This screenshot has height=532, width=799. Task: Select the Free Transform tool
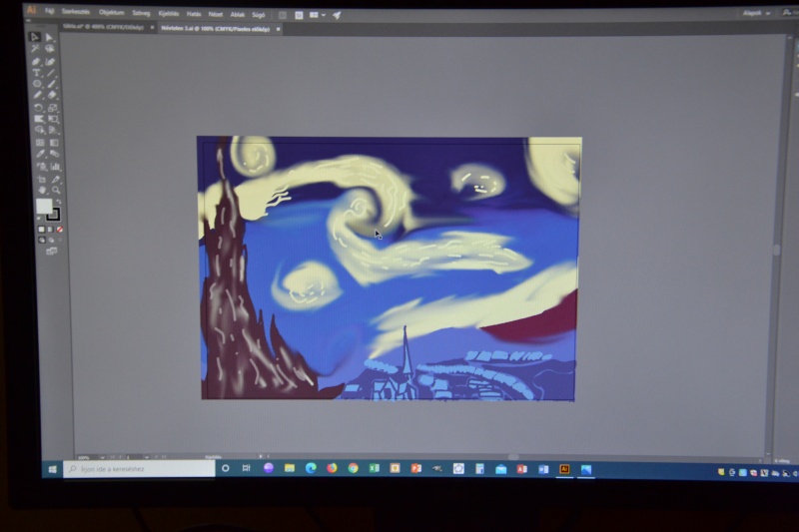coord(53,119)
